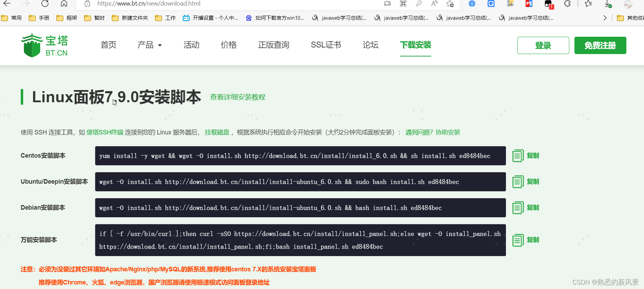Screen dimensions: 644x289
Task: Click the Debian wget command text
Action: [x=270, y=208]
